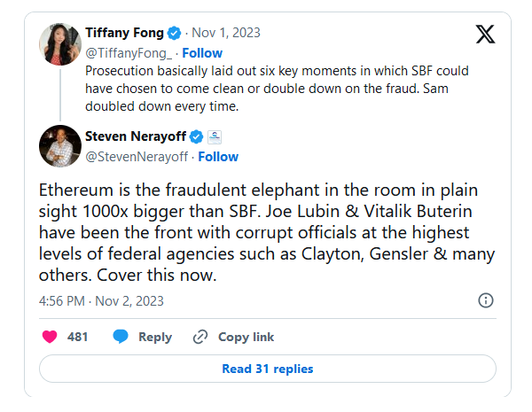
Task: Click the Nov 1, 2023 date link
Action: (x=226, y=33)
